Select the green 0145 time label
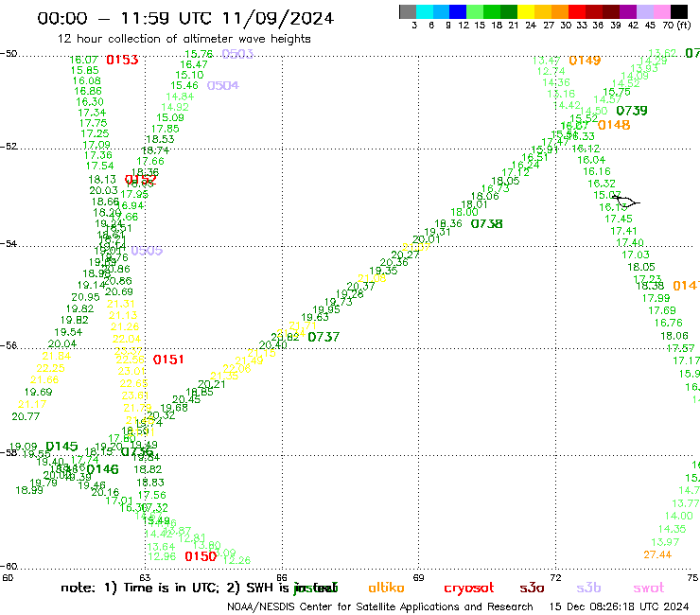Viewport: 700px width, 615px height. tap(61, 447)
